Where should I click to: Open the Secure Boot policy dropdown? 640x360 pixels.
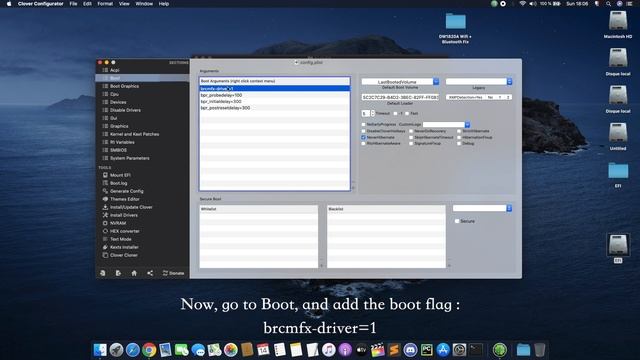pos(482,209)
